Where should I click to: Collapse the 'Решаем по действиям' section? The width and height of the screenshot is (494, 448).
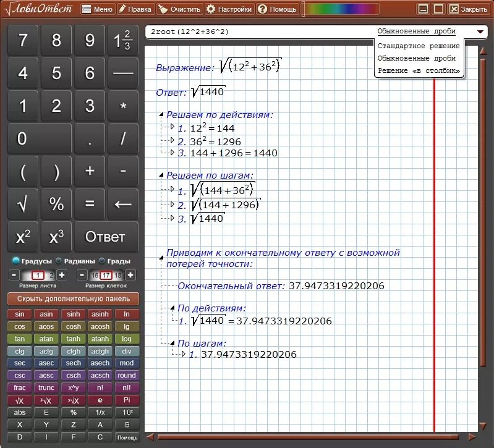[x=161, y=114]
